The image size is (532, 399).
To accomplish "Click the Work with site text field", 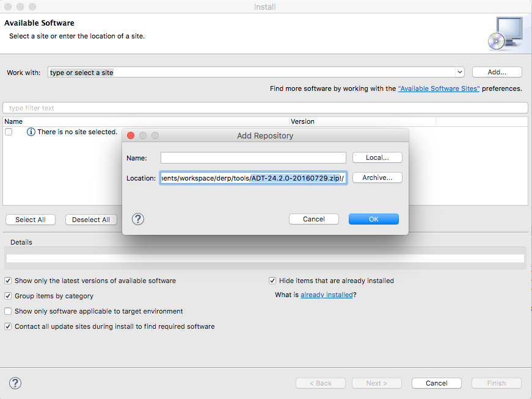I will click(252, 72).
